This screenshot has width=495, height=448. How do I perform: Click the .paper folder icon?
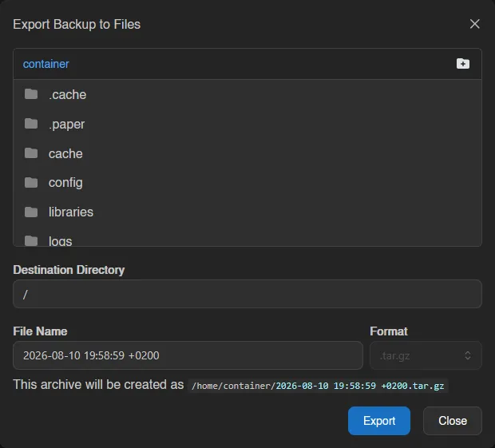point(31,124)
